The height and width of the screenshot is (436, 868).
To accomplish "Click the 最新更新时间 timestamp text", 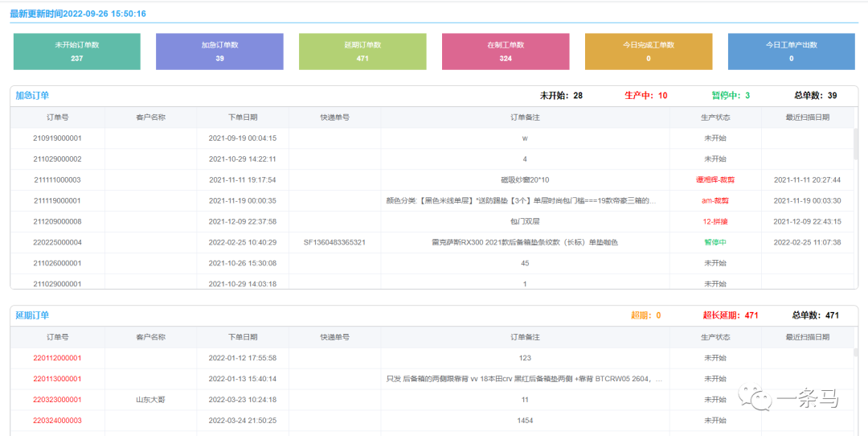I will pos(78,14).
